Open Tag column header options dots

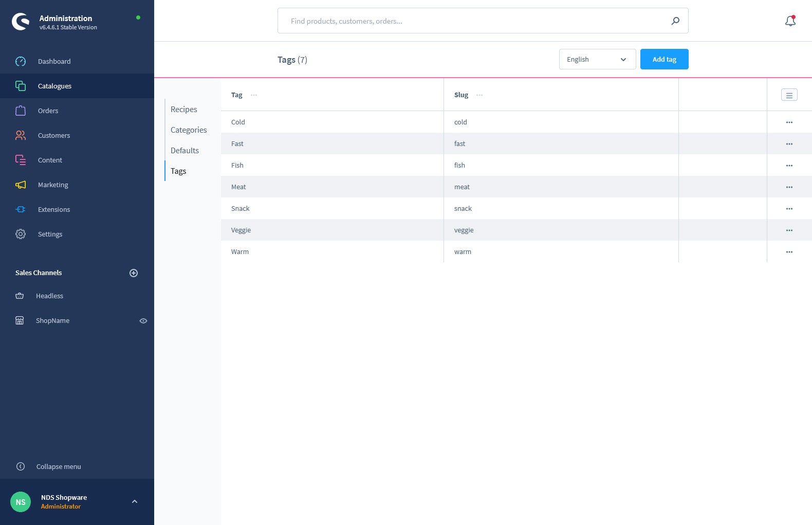click(x=254, y=95)
